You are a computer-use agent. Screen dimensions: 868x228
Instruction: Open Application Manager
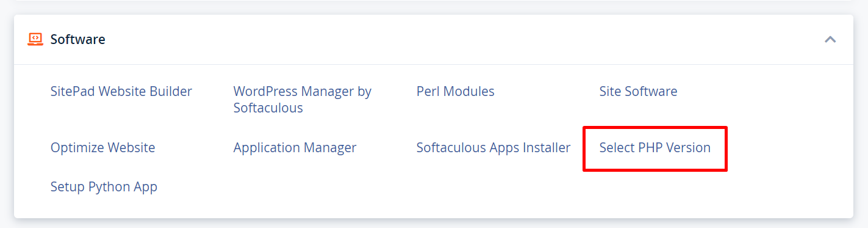[295, 147]
